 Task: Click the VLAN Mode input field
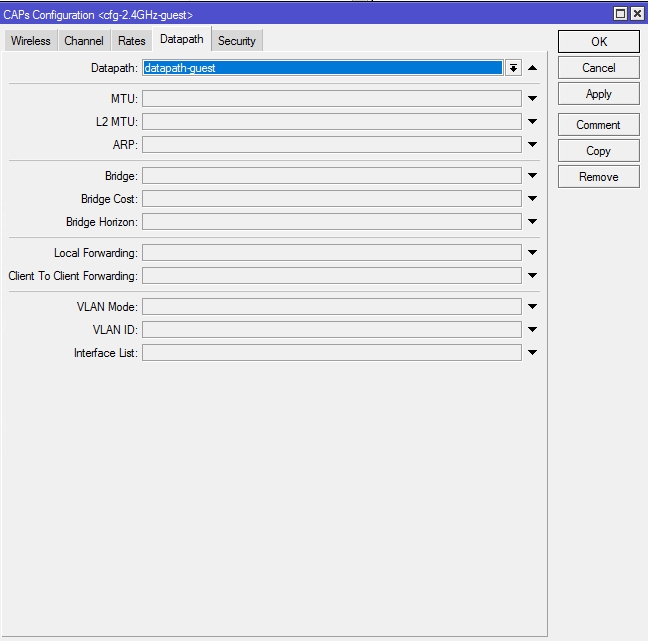click(332, 307)
